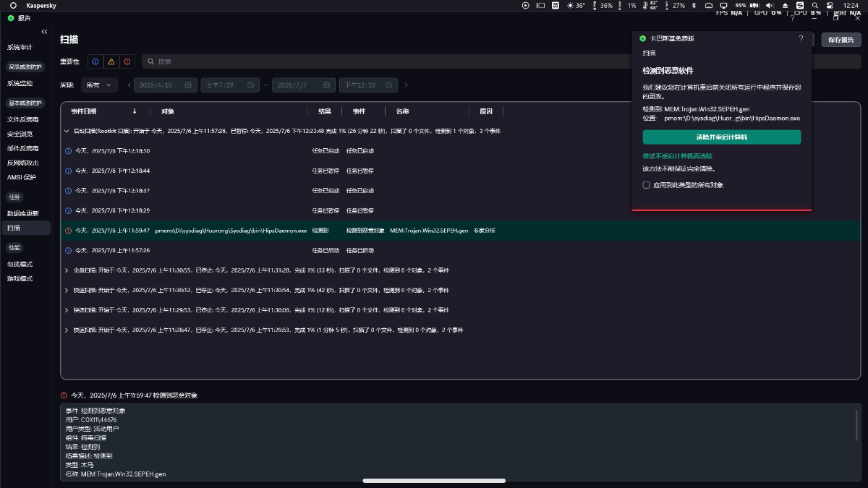Open the 周期 period dropdown set to 所有
Viewport: 868px width, 488px height.
point(99,85)
